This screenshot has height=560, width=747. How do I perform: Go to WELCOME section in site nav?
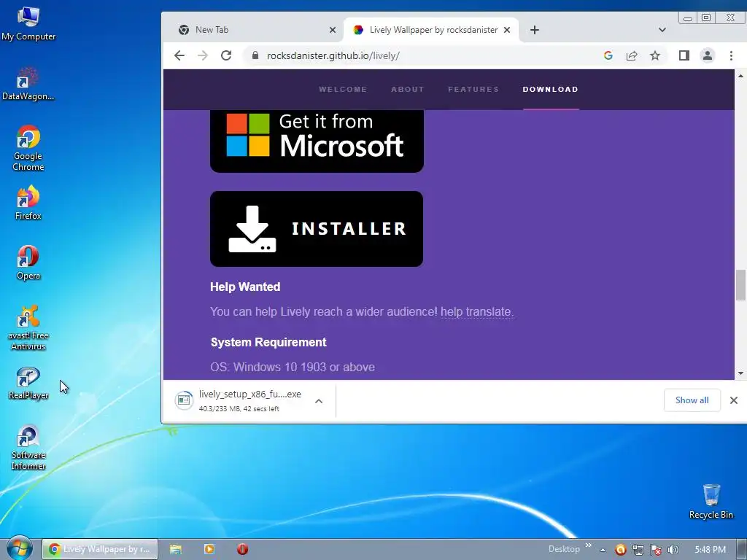coord(343,90)
